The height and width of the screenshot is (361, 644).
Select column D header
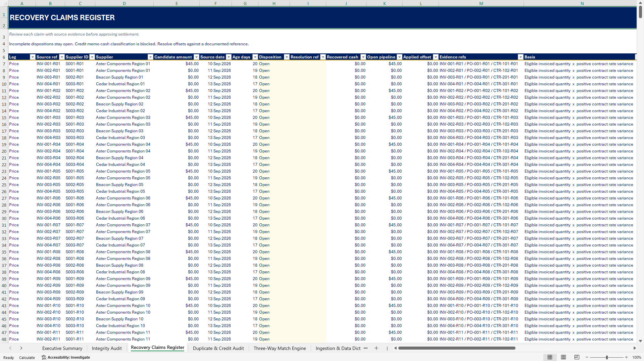tap(124, 3)
